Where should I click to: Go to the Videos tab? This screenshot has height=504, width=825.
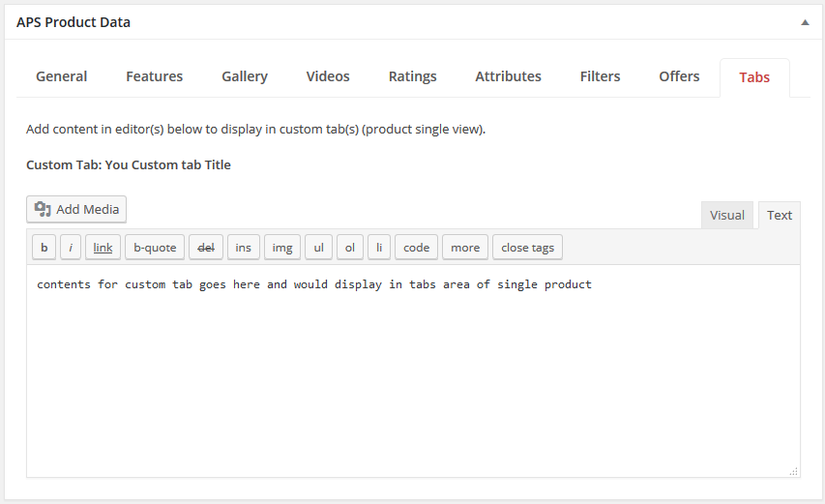click(328, 76)
